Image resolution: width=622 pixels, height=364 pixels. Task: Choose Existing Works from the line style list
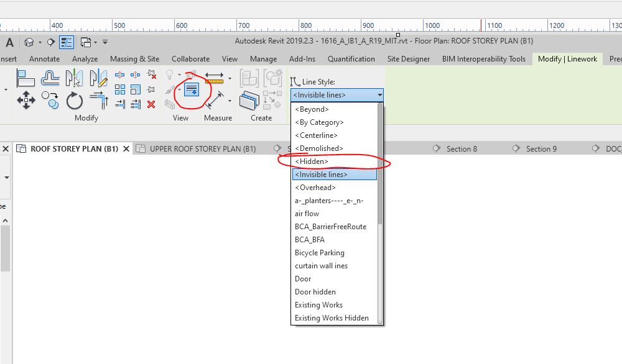point(318,305)
